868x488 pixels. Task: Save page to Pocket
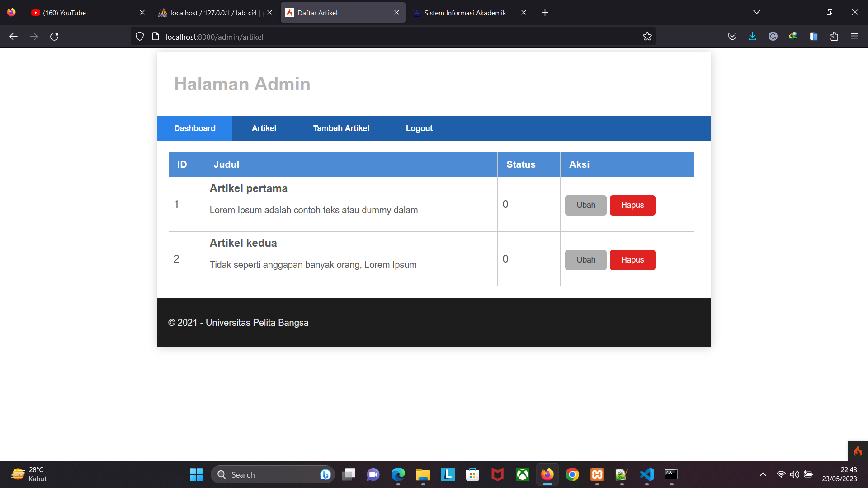pyautogui.click(x=732, y=36)
